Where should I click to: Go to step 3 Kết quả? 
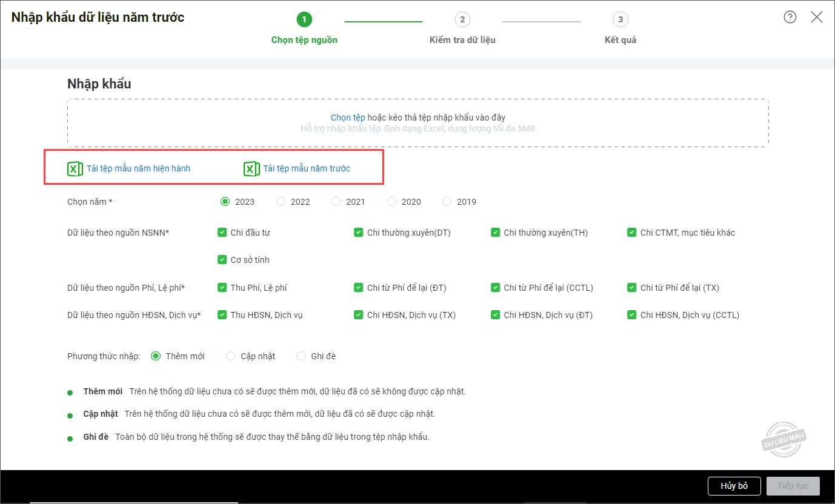tap(620, 20)
